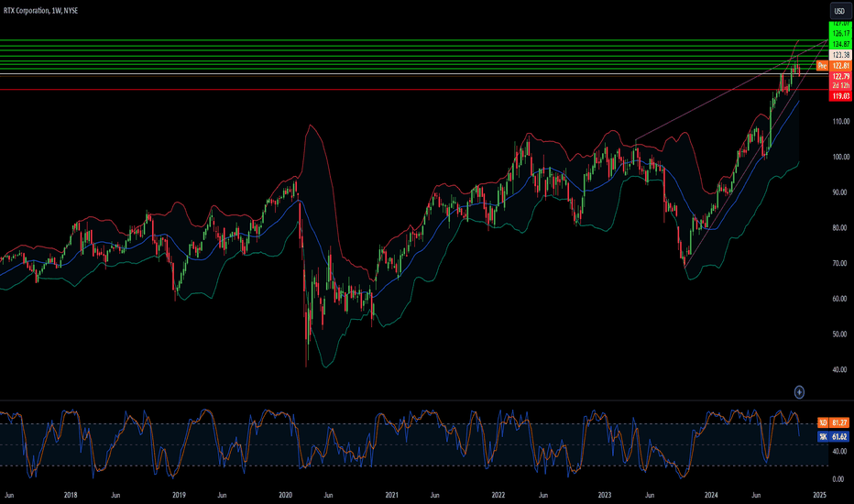The height and width of the screenshot is (504, 854).
Task: Click the 2022 label on time axis
Action: pyautogui.click(x=498, y=495)
